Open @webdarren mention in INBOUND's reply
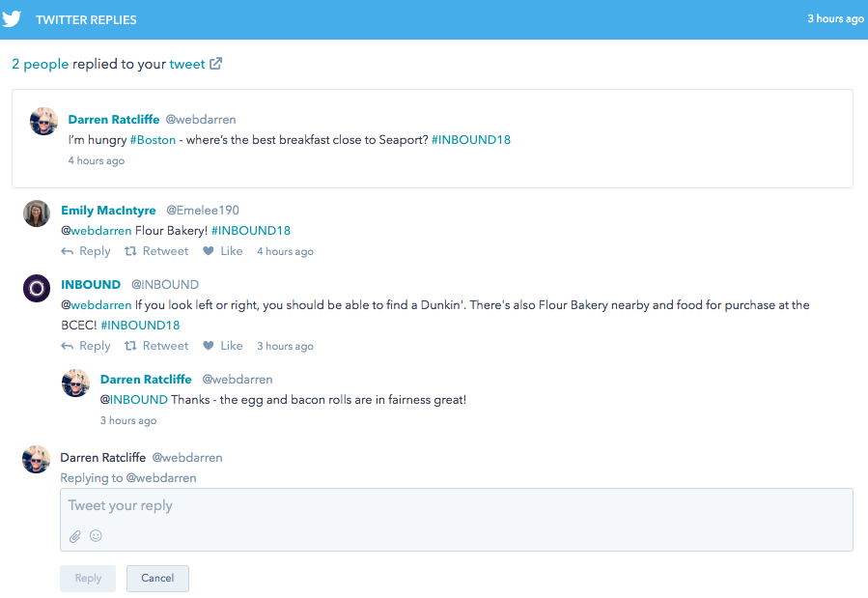This screenshot has width=868, height=598. 97,305
